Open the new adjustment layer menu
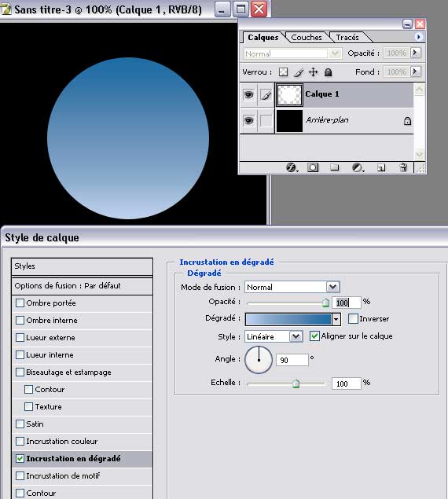Screen dimensions: 448x499 click(358, 167)
